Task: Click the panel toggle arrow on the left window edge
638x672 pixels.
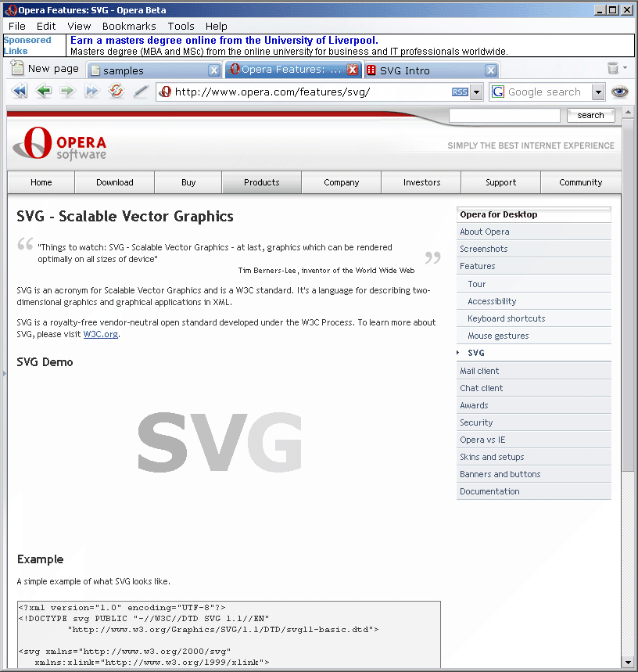Action: pyautogui.click(x=4, y=374)
